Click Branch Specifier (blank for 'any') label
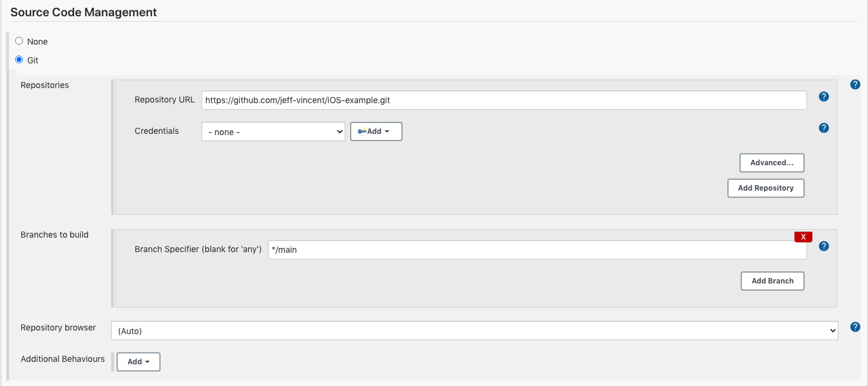868x386 pixels. (198, 249)
